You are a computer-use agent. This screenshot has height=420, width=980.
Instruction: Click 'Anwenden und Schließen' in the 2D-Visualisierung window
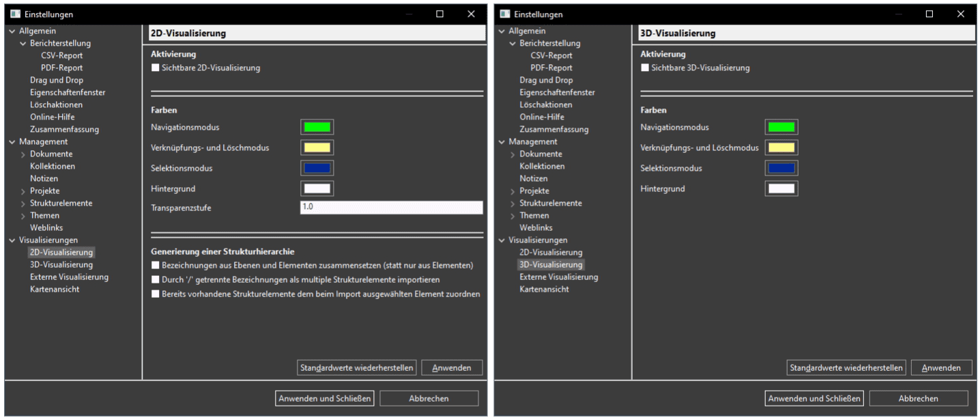[325, 398]
